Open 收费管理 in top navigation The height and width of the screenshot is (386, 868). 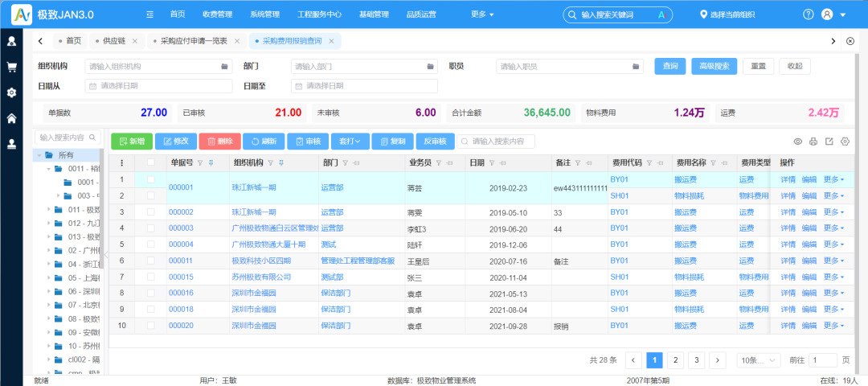coord(218,14)
